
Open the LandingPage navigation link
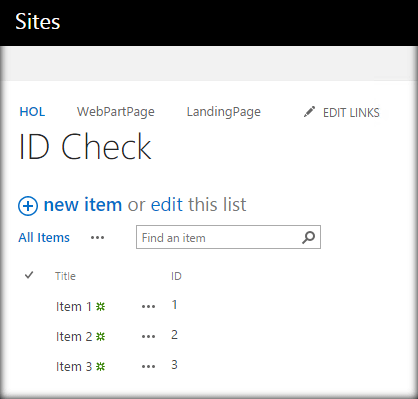tap(224, 112)
